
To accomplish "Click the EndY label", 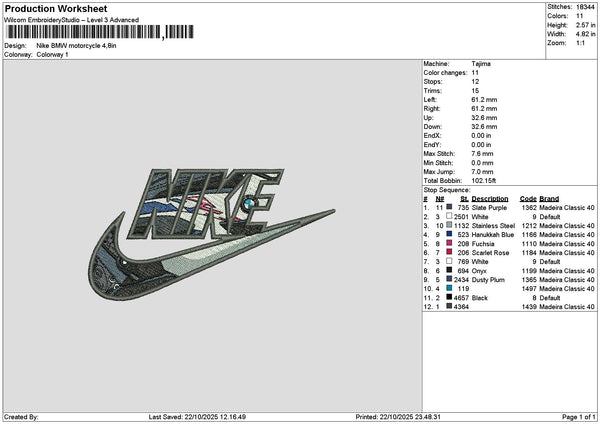I will point(432,145).
